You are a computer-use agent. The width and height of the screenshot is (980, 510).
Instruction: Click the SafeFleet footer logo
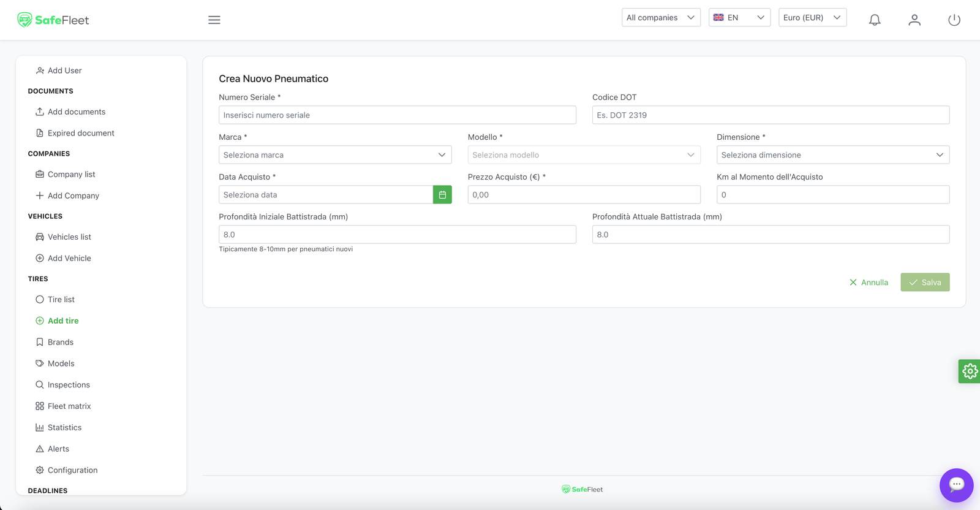[x=582, y=489]
